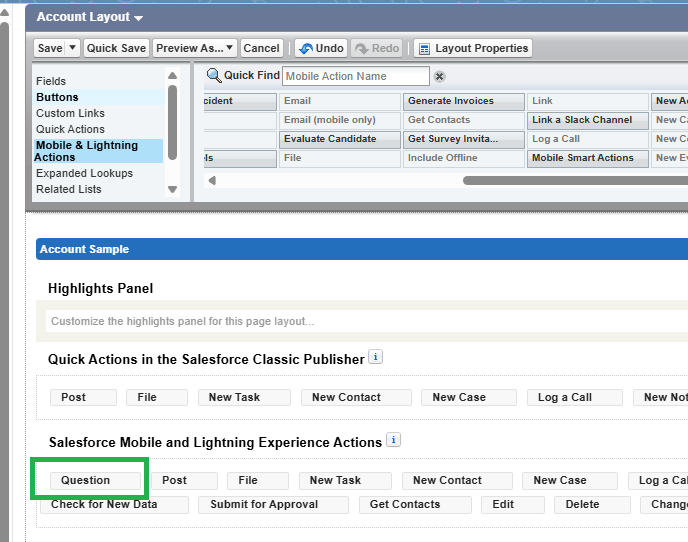The height and width of the screenshot is (542, 688).
Task: Select the Check for New Data action
Action: point(115,505)
